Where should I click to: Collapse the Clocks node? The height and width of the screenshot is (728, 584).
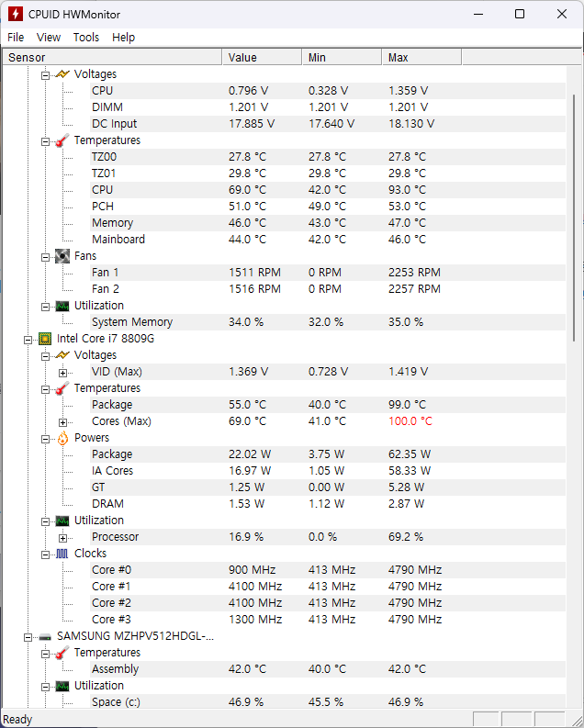[x=46, y=554]
